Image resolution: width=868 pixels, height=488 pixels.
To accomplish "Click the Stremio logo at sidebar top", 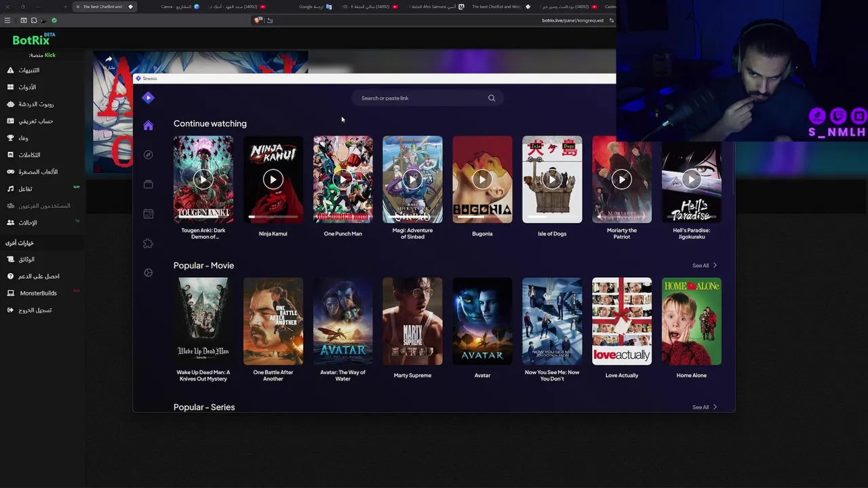I will 148,98.
